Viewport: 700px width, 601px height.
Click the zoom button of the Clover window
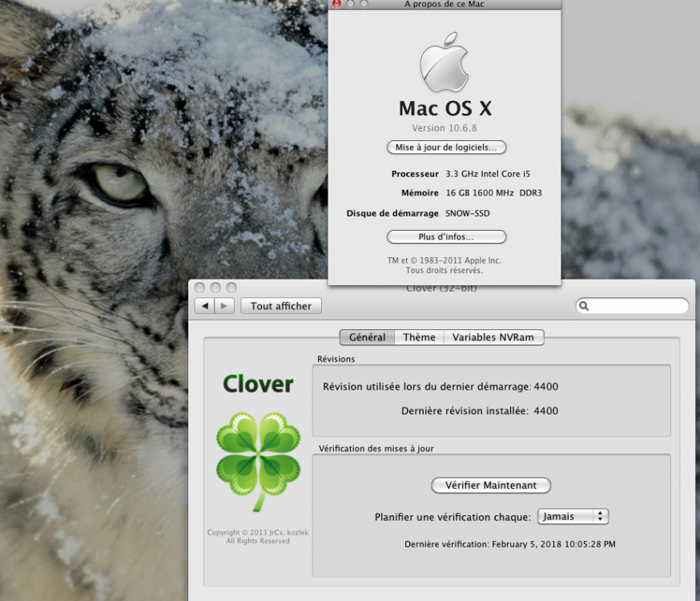pos(231,288)
